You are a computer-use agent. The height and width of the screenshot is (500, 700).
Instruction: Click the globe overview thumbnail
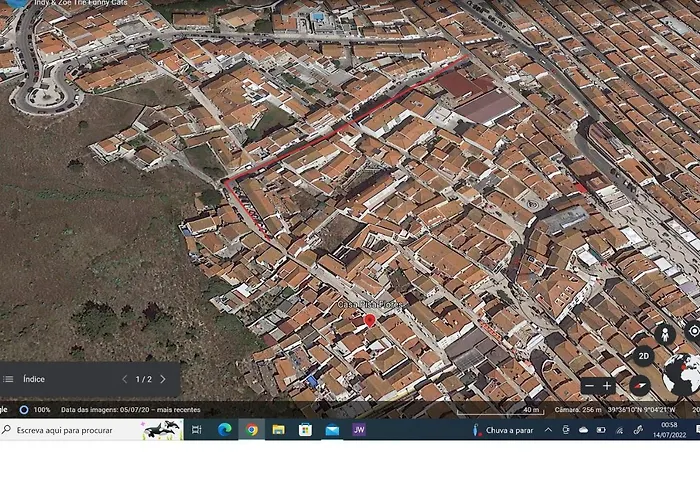coord(683,374)
